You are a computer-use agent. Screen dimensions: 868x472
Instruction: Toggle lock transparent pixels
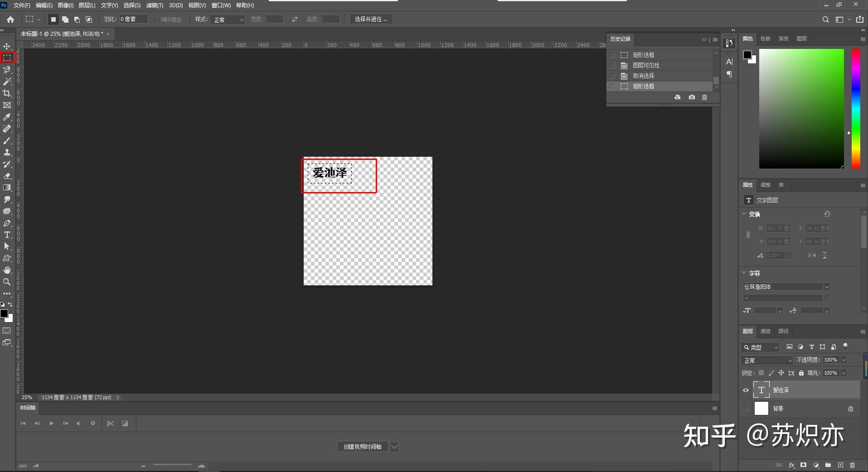click(761, 373)
